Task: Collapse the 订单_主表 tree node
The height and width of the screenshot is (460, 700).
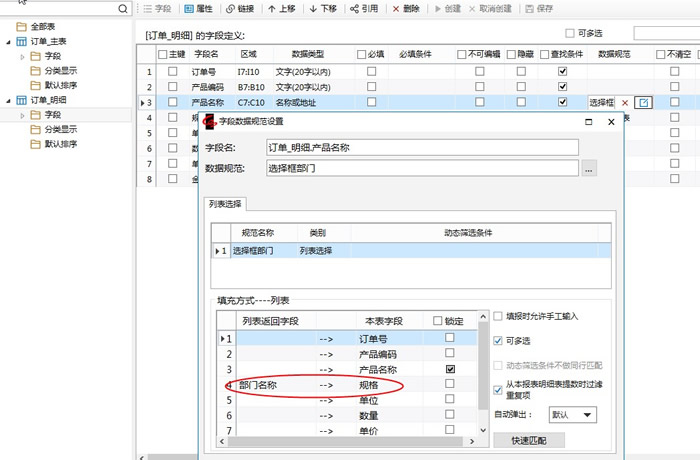Action: click(x=8, y=43)
